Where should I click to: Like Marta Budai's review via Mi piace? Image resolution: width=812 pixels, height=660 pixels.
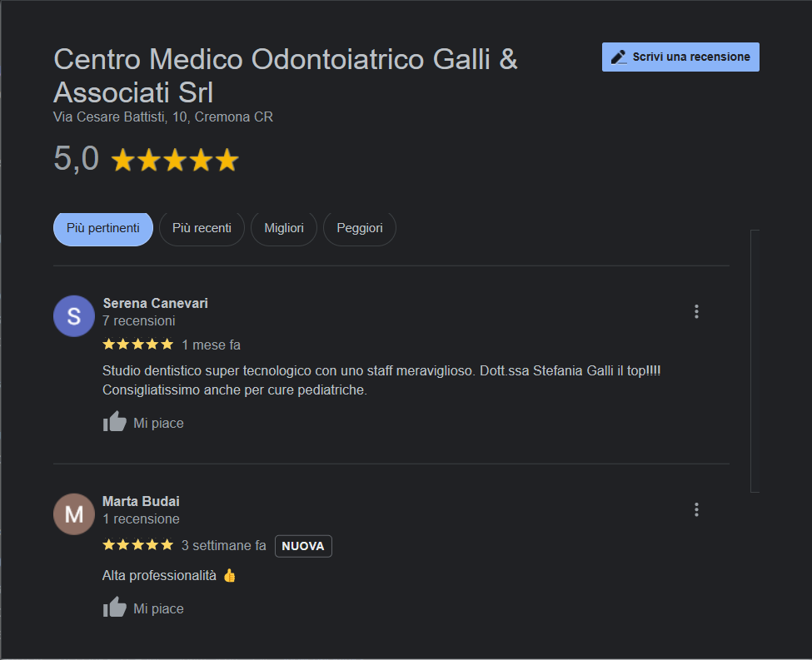point(158,608)
